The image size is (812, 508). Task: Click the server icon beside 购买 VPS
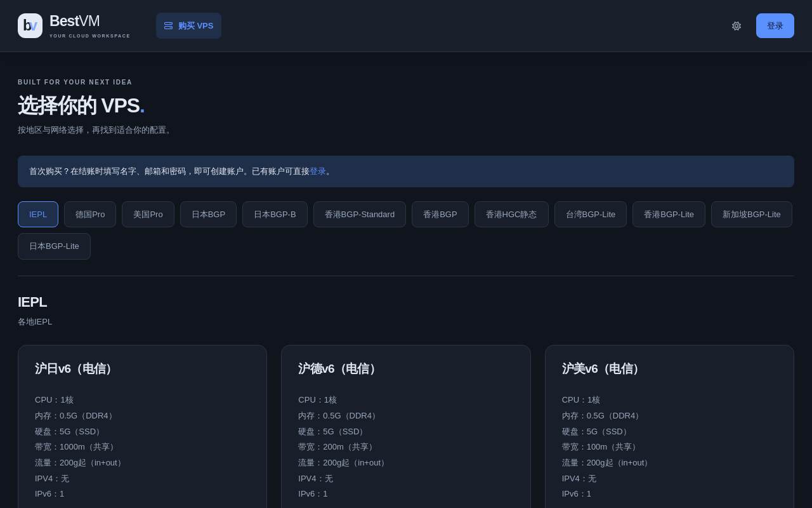tap(168, 26)
